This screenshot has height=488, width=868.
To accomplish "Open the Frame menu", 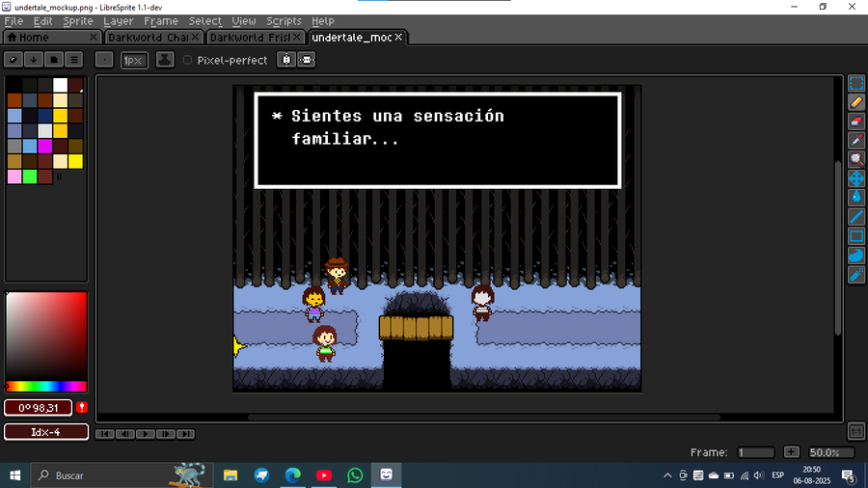I will click(x=160, y=21).
